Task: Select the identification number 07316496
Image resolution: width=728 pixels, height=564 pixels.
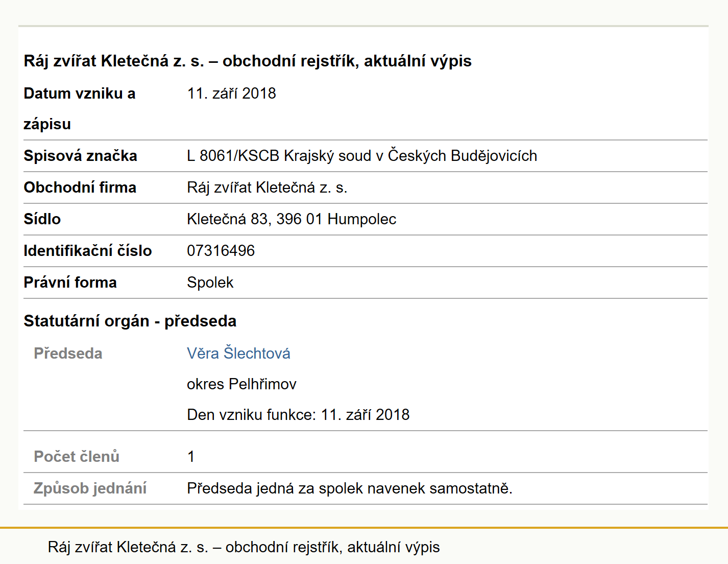Action: point(221,251)
